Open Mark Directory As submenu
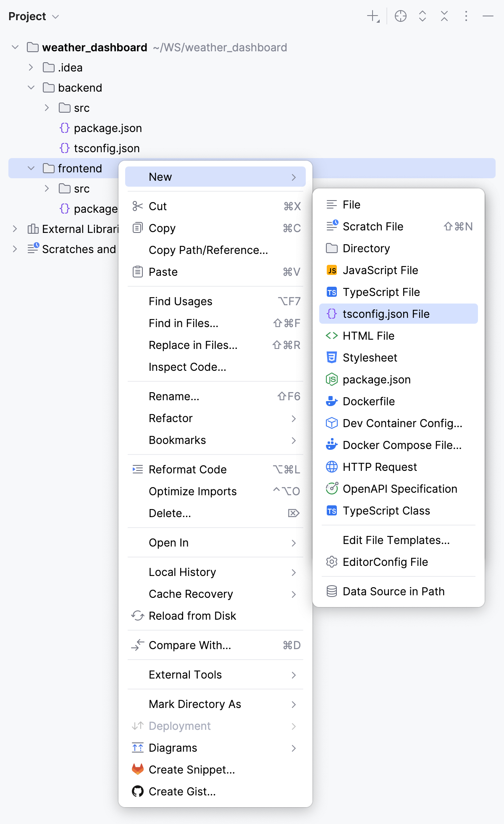 (x=215, y=704)
